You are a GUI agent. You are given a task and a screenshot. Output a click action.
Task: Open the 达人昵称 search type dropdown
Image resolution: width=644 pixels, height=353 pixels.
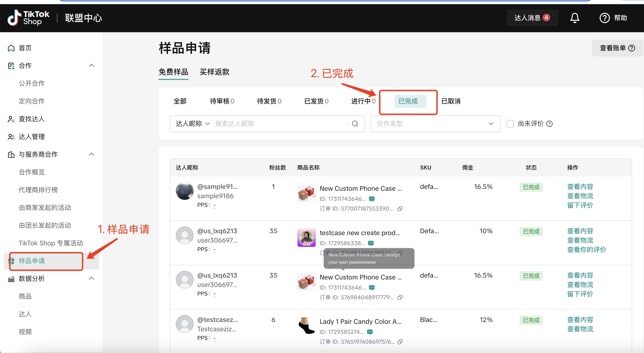click(x=192, y=124)
